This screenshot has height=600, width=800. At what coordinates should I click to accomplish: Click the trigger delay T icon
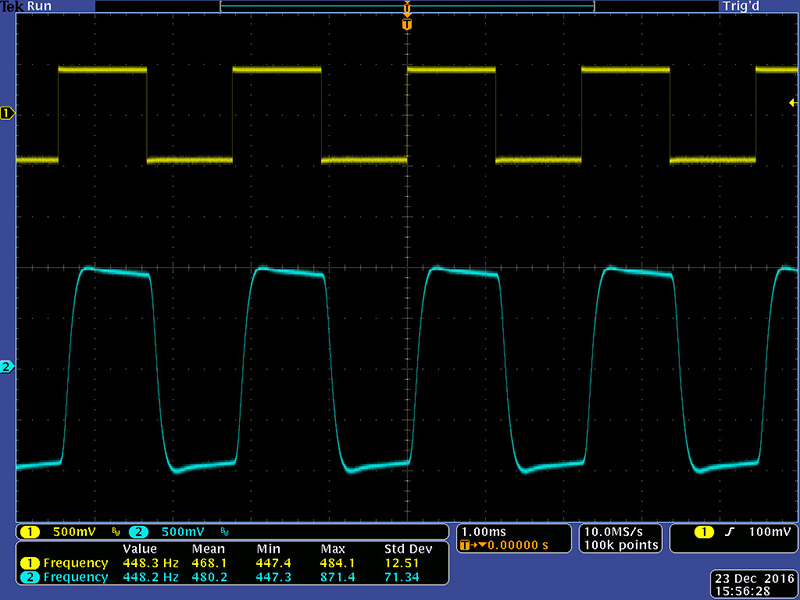coord(466,545)
